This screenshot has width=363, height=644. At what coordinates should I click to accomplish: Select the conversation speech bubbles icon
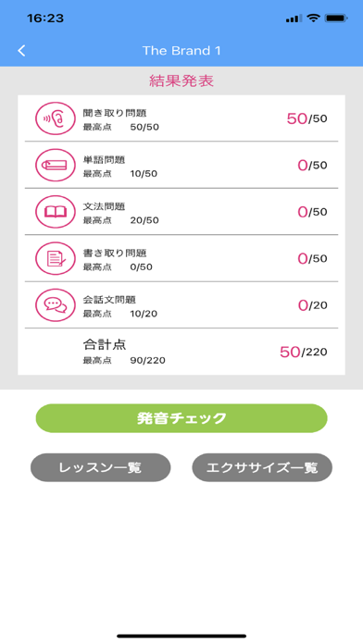[56, 305]
